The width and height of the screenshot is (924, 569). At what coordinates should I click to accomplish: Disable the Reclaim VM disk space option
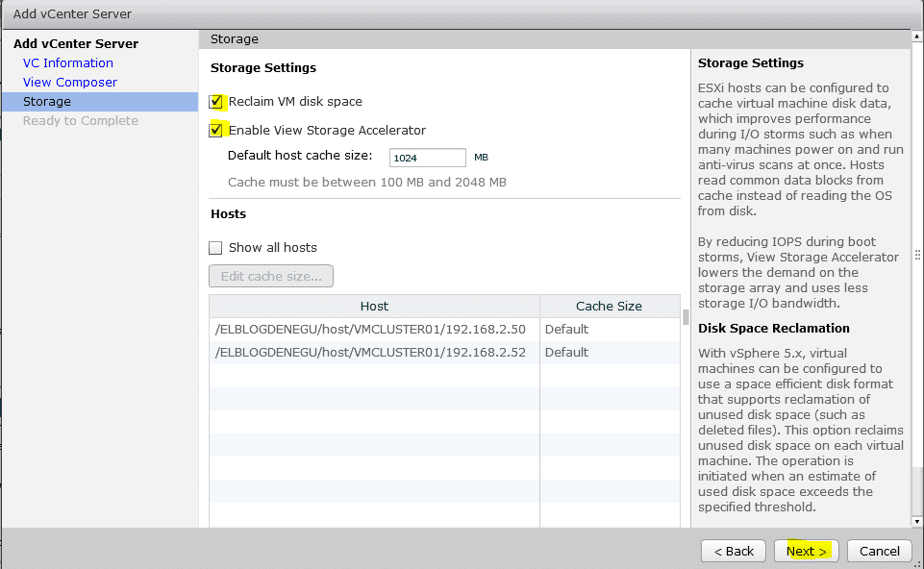[x=216, y=101]
